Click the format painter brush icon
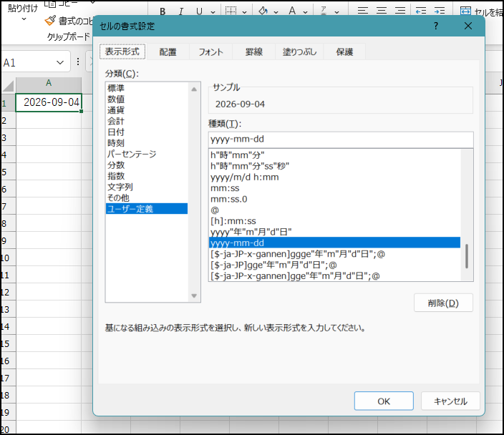This screenshot has height=435, width=504. (50, 21)
